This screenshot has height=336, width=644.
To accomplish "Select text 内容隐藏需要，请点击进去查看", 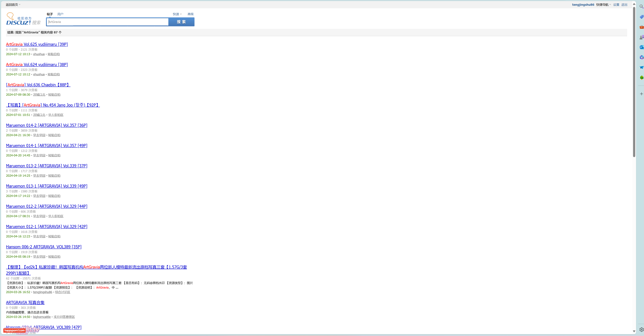I will pos(27,313).
